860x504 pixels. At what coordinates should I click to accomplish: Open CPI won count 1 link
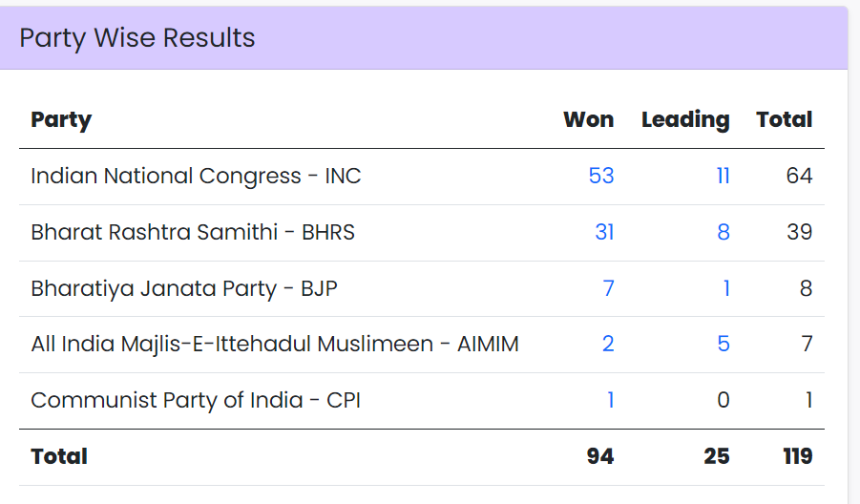611,400
